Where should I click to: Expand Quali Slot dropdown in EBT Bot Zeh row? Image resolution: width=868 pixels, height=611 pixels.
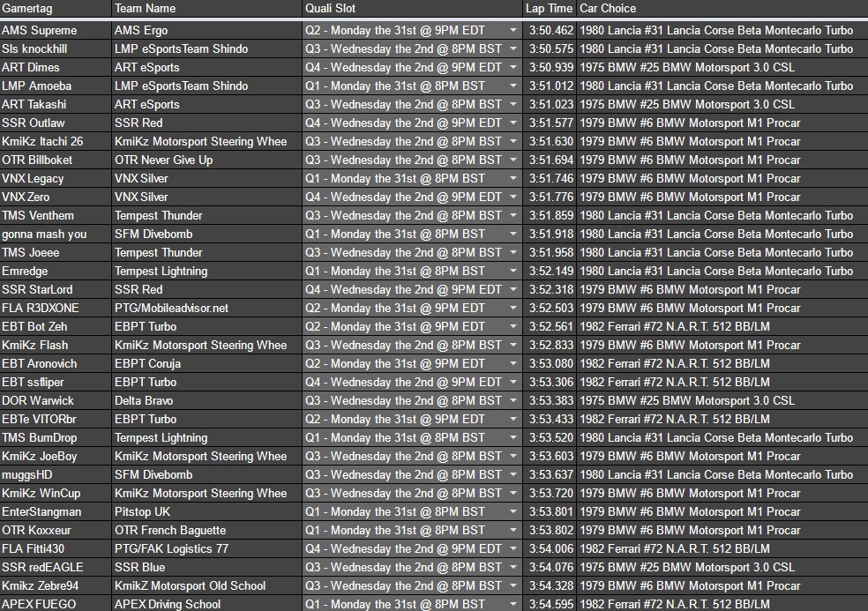(x=513, y=326)
